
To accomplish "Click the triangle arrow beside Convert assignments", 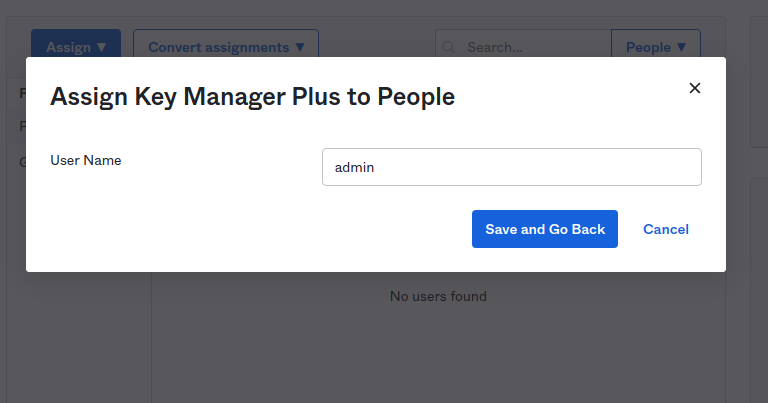I will click(300, 47).
